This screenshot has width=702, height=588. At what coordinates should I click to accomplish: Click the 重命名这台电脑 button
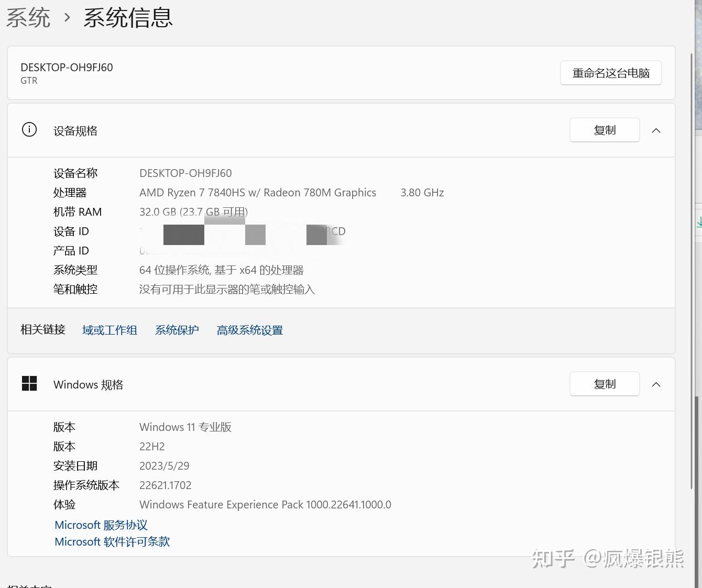tap(611, 73)
